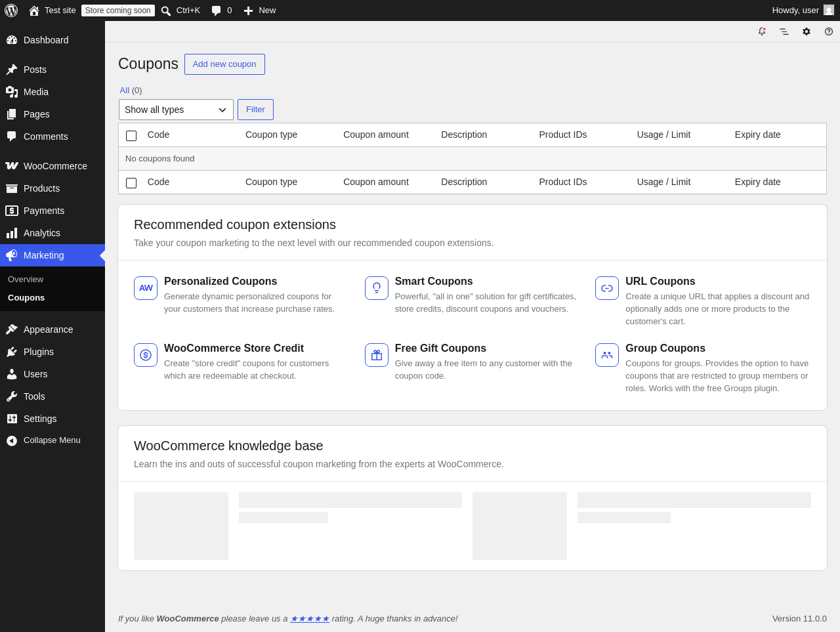Select the Coupons submenu item
840x632 pixels.
26,297
